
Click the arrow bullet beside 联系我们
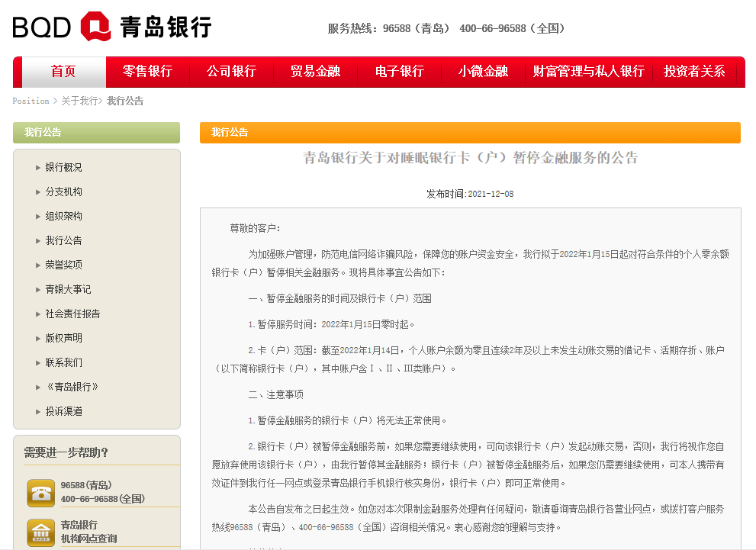coord(38,363)
